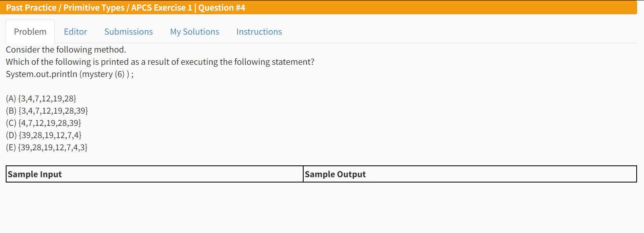Switch to the Editor tab
Screen dimensions: 644x233
(x=76, y=32)
